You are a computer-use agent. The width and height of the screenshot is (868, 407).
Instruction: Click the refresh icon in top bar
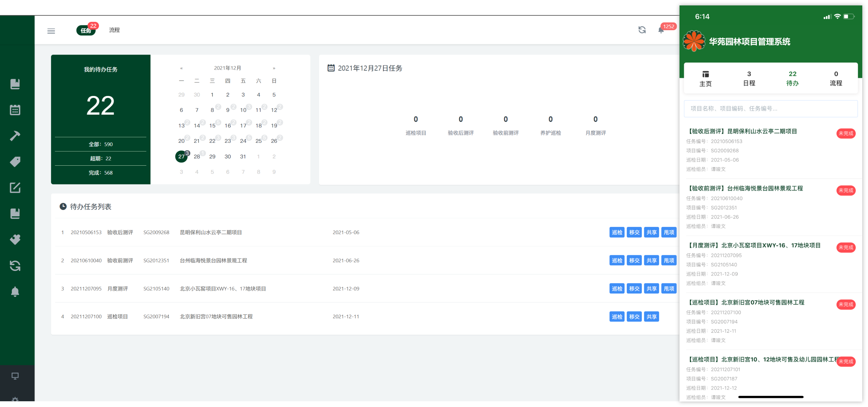click(x=642, y=30)
